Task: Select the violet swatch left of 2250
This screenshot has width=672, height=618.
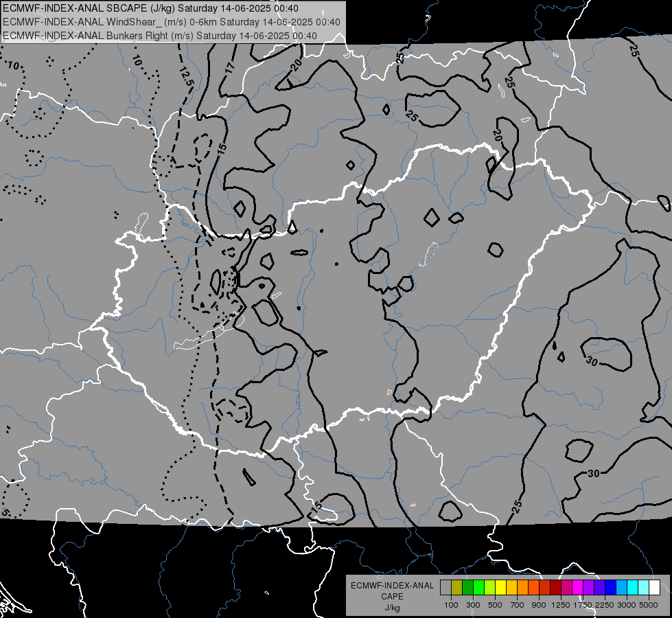Action: tap(599, 587)
